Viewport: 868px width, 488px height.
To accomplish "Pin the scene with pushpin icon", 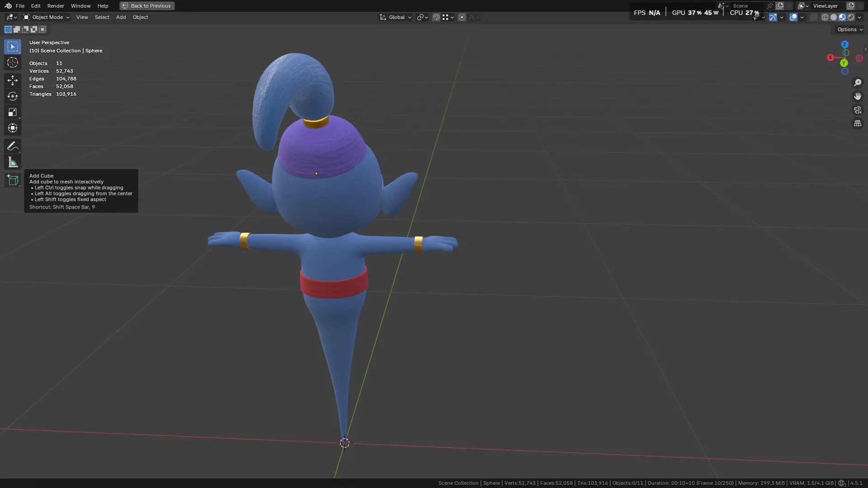I will click(770, 6).
